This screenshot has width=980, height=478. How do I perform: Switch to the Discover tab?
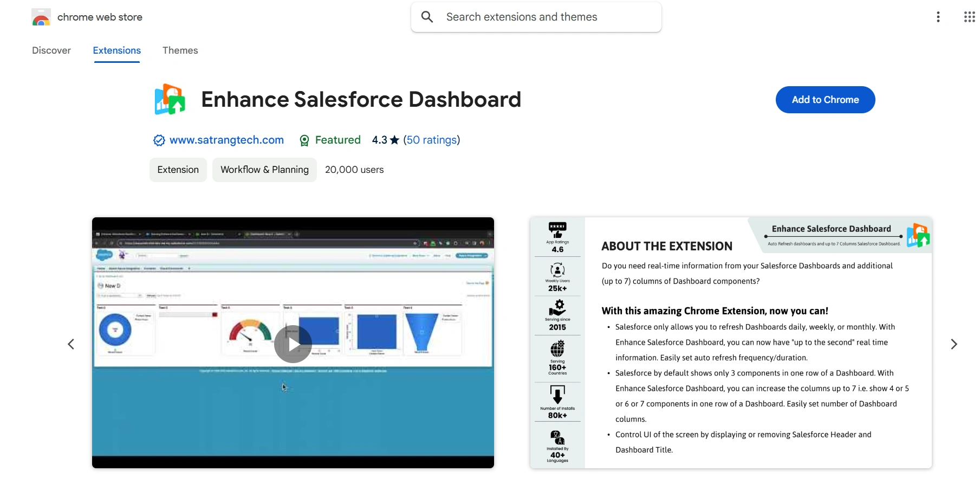coord(51,50)
